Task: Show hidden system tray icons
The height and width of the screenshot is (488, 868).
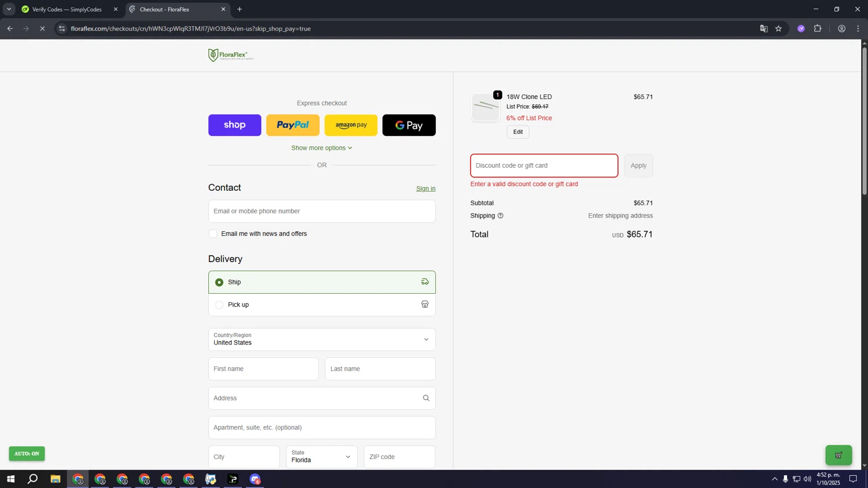Action: [775, 479]
